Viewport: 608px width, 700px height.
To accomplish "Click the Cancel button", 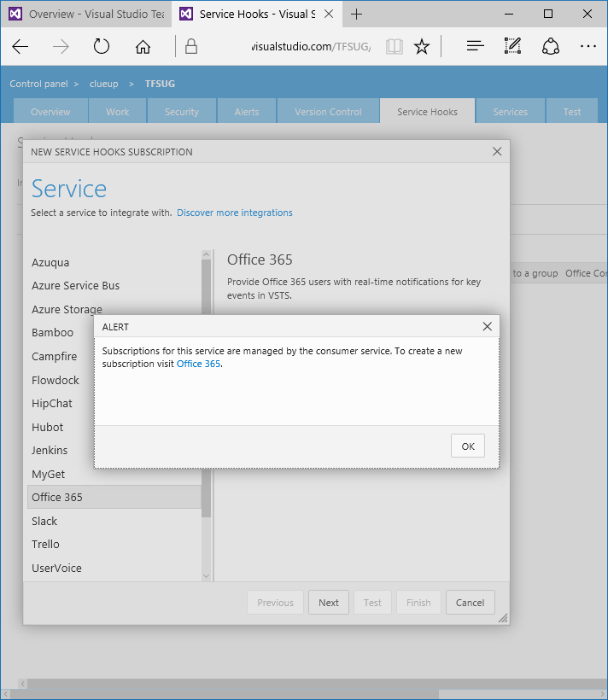I will pos(470,603).
